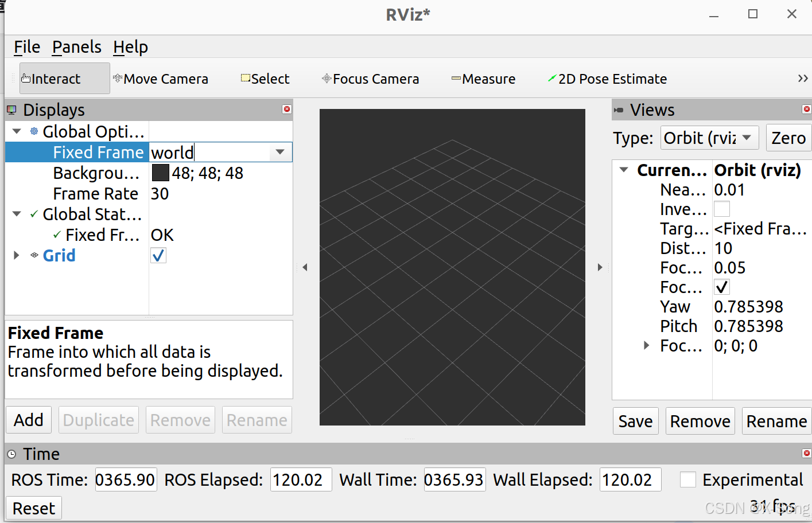The image size is (812, 523).
Task: Click the Pitch value 0.785398
Action: 748,326
